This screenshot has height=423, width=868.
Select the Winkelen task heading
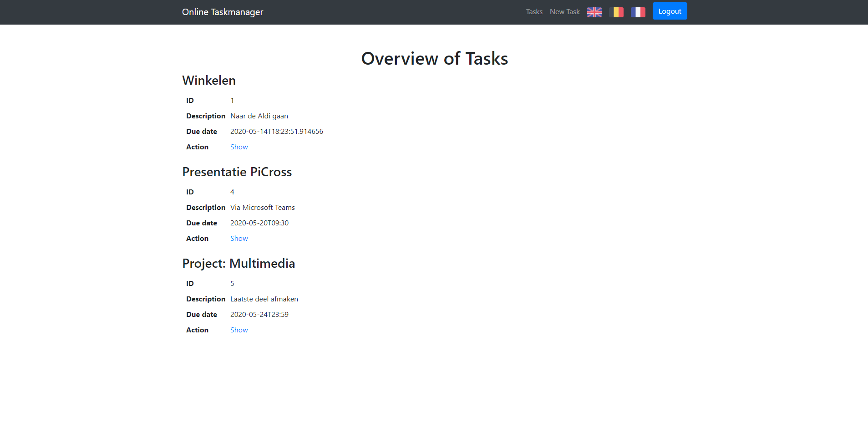[x=209, y=81]
